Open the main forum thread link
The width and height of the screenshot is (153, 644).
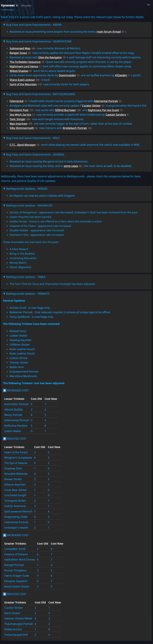coord(109,32)
